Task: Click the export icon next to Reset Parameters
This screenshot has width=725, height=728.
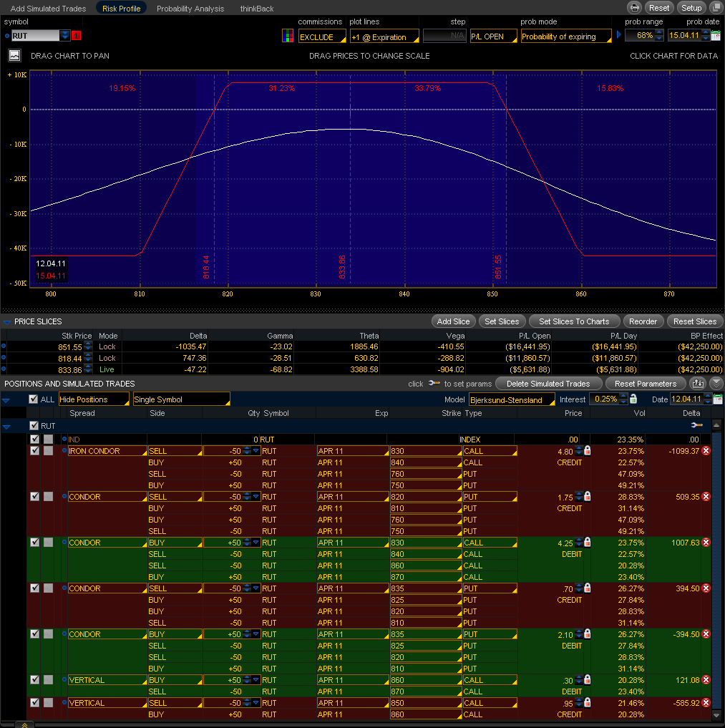Action: click(698, 384)
